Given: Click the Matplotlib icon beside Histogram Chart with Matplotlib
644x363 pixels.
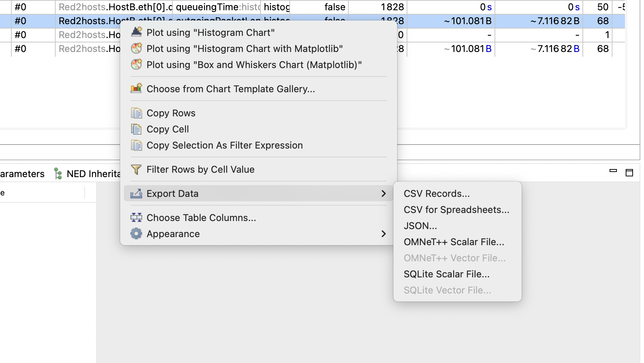Looking at the screenshot, I should click(x=136, y=48).
